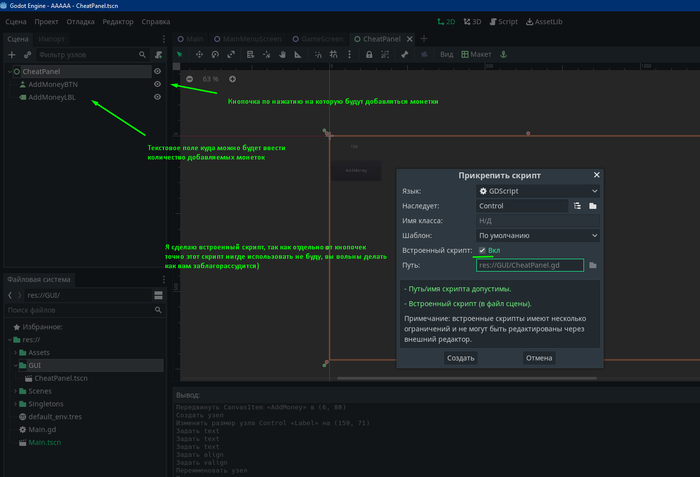Select CheatPanel.tscn in the file system

pyautogui.click(x=62, y=378)
